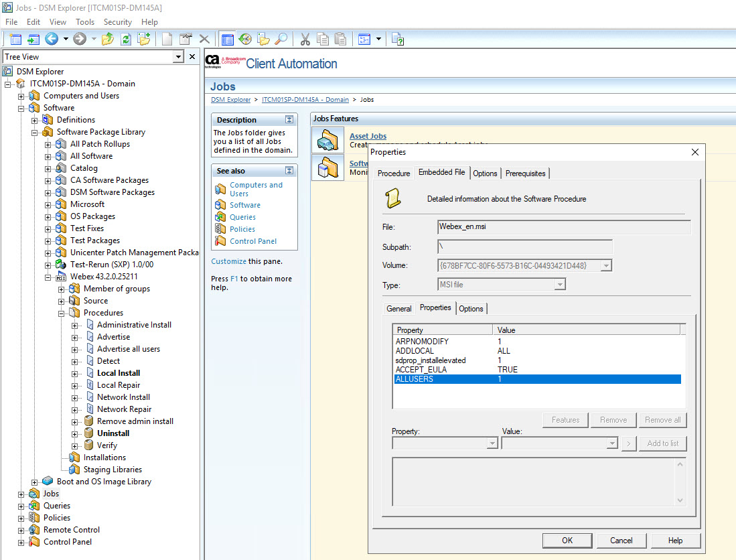
Task: Click the green Refresh icon in toolbar
Action: [126, 39]
